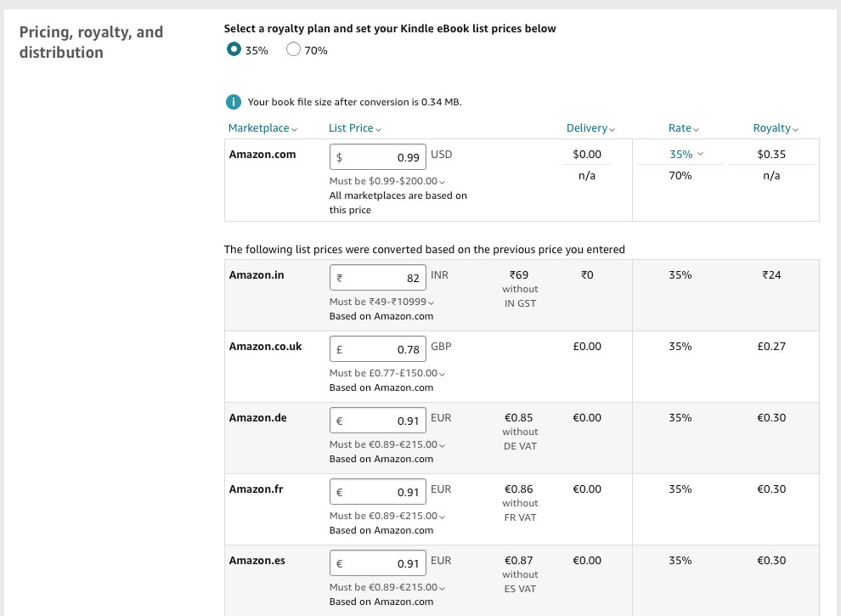Click the blue file size info icon
The height and width of the screenshot is (616, 841).
click(x=233, y=101)
